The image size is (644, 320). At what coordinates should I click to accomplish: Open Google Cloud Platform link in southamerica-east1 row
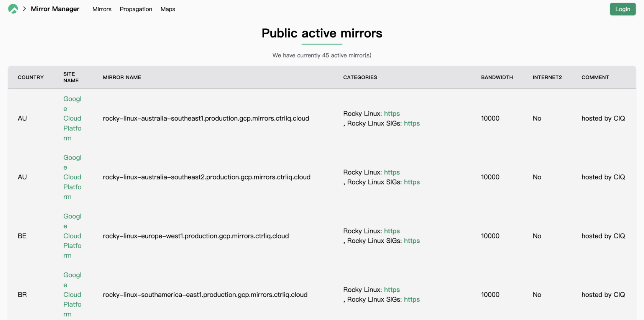(x=72, y=294)
